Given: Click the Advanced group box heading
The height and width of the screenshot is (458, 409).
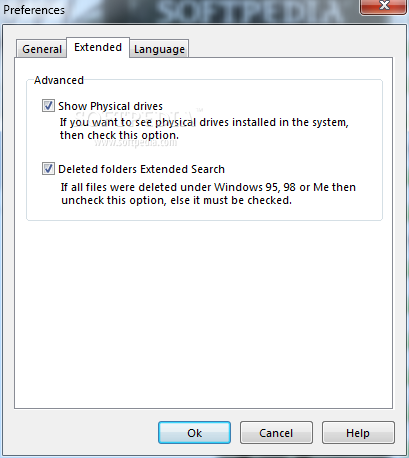Looking at the screenshot, I should [59, 80].
